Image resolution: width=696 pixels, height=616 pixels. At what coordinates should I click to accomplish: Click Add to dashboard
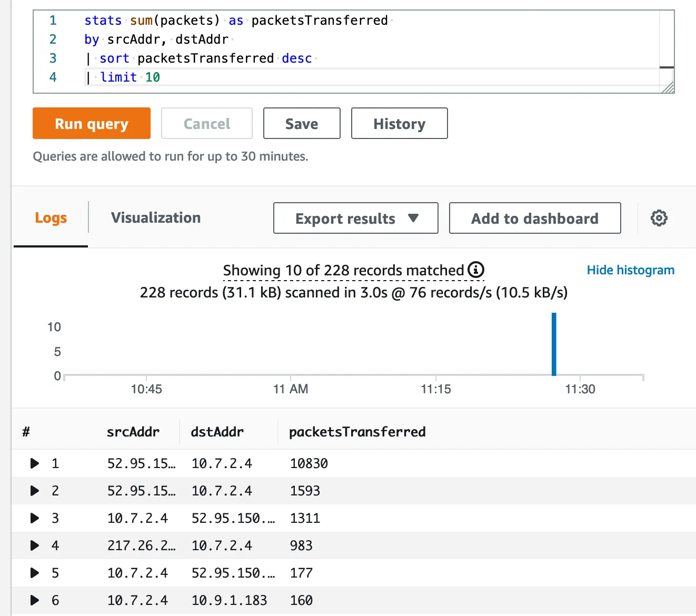534,218
